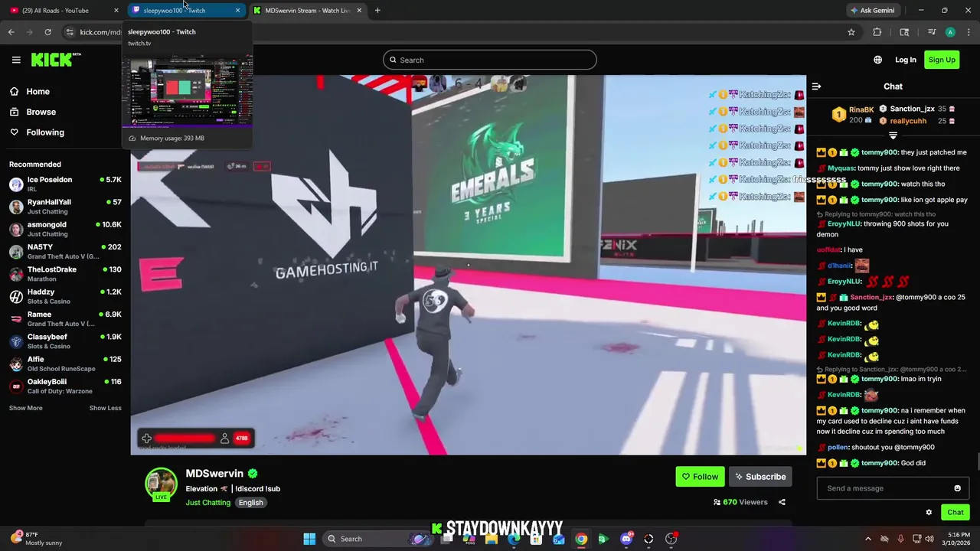The width and height of the screenshot is (980, 551).
Task: Click the green Sign Up button
Action: [x=942, y=60]
